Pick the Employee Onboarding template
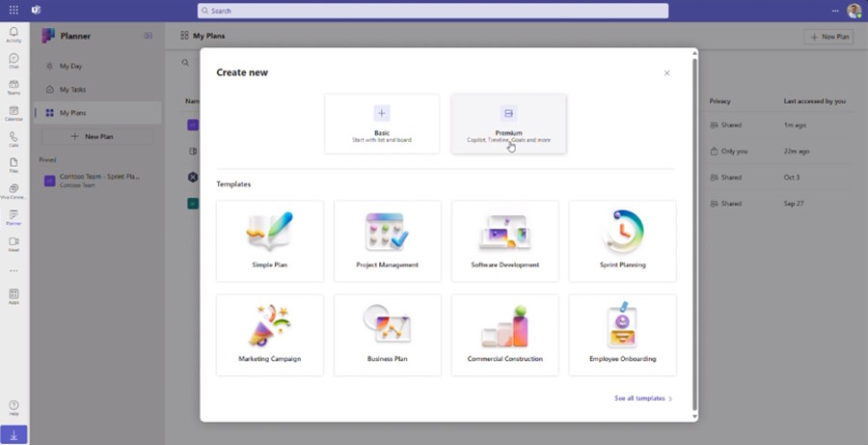Viewport: 868px width, 445px height. pos(623,335)
